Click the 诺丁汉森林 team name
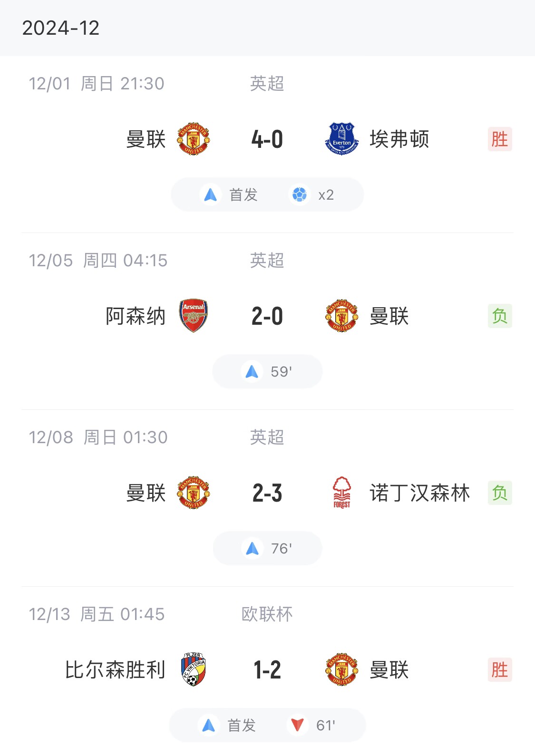The width and height of the screenshot is (535, 756). 420,493
